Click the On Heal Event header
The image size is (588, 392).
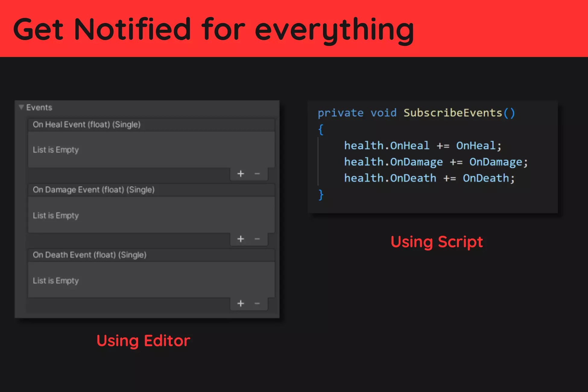pos(87,125)
